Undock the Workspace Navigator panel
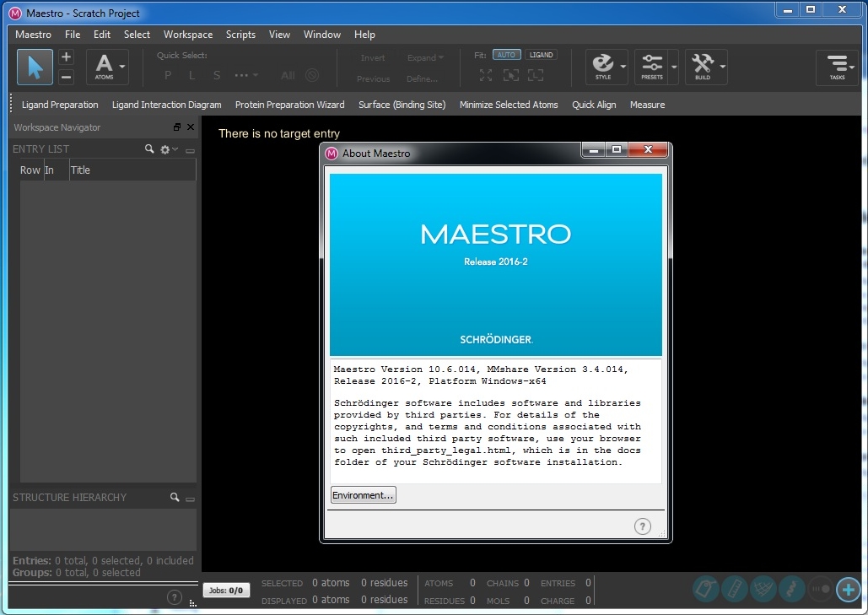Image resolution: width=868 pixels, height=615 pixels. 177,127
